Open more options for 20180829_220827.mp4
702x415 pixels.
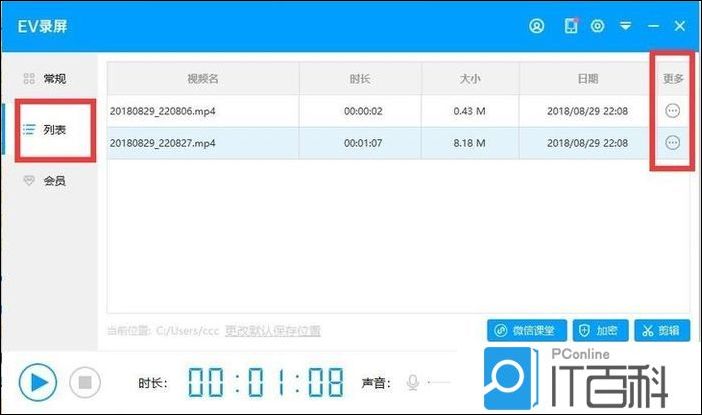tap(672, 143)
